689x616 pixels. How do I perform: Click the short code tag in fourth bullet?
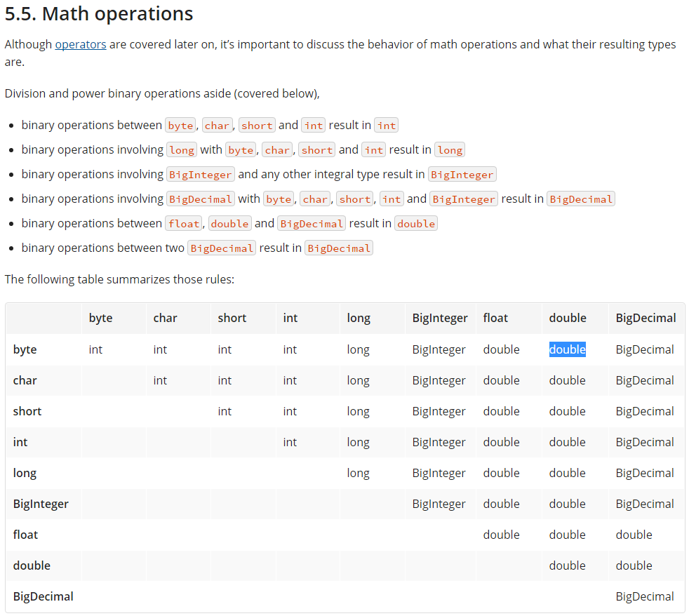tap(354, 199)
